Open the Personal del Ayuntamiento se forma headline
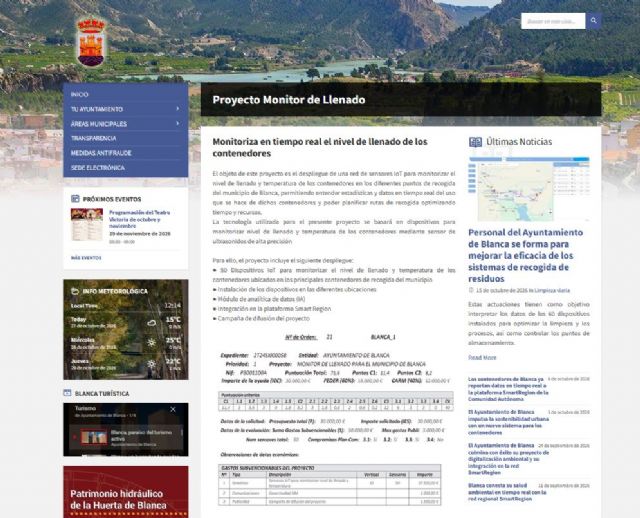The height and width of the screenshot is (518, 640). (x=526, y=256)
